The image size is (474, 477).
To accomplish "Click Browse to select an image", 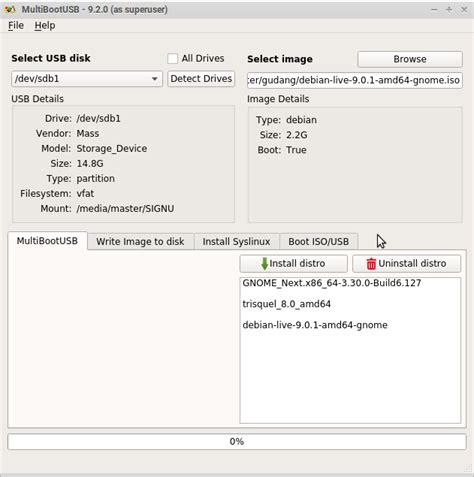I will click(410, 59).
